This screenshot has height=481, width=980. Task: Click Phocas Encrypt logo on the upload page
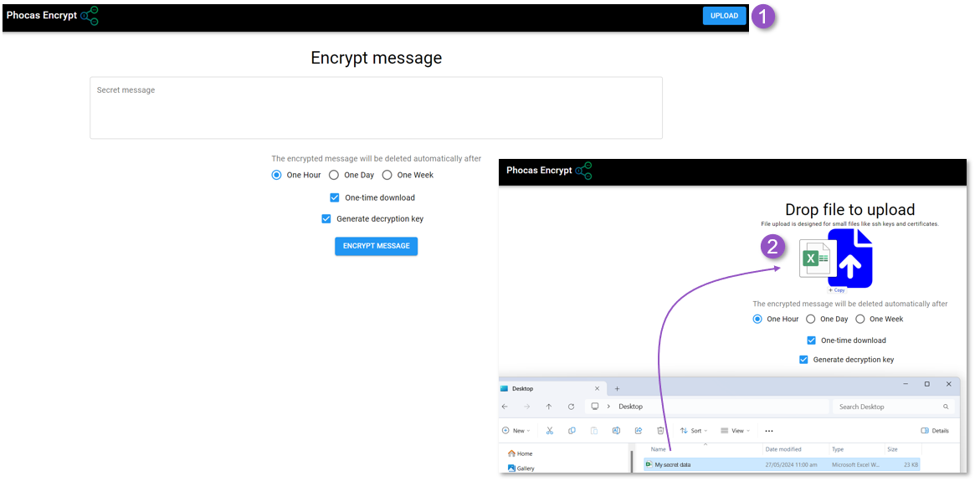click(x=549, y=170)
